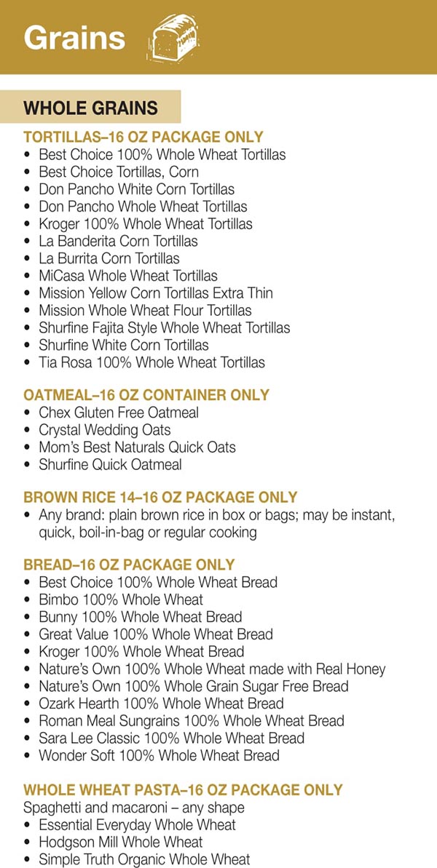Click the Brown Rice 14–16 oz heading
Screen dimensions: 437x868
(x=160, y=498)
